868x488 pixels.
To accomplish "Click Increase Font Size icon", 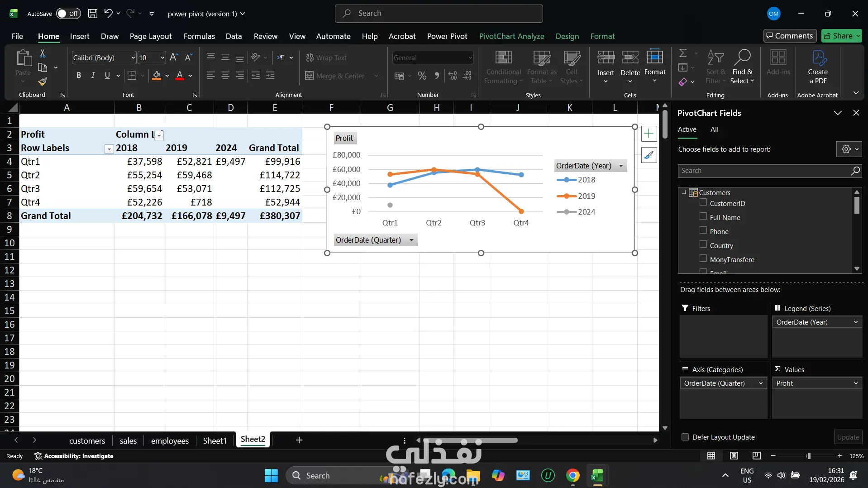I will 174,57.
